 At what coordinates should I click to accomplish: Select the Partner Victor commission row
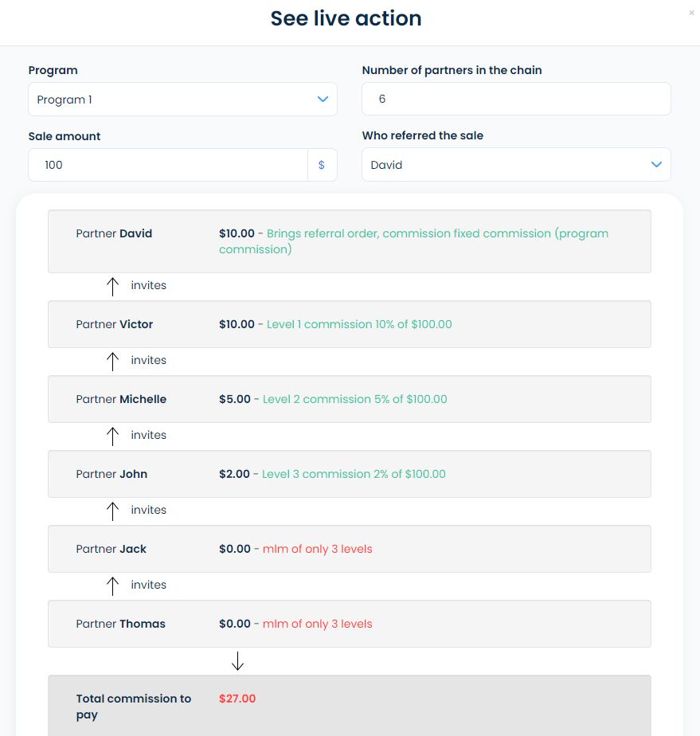pos(349,324)
